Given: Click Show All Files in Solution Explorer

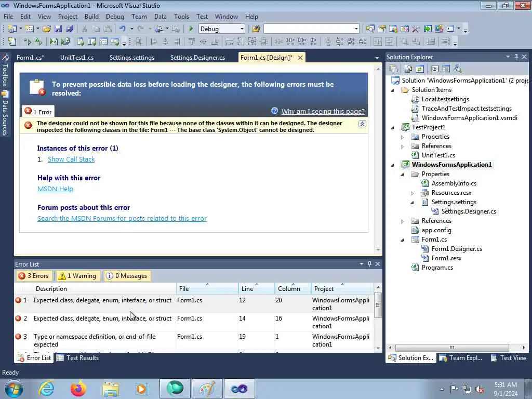Looking at the screenshot, I should point(408,69).
